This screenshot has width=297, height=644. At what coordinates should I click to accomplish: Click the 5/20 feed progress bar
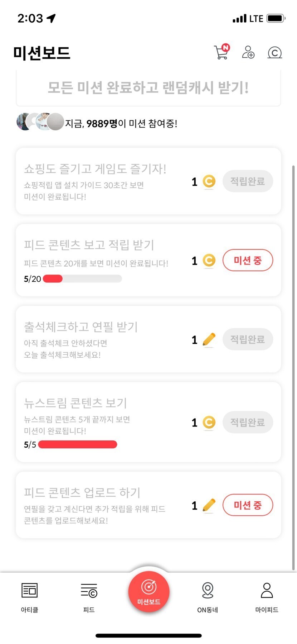tap(82, 279)
